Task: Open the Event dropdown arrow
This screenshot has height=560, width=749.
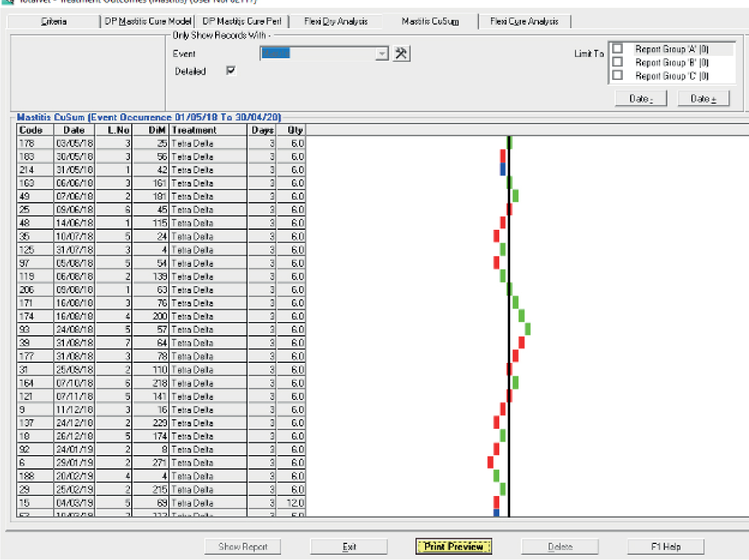Action: coord(382,54)
